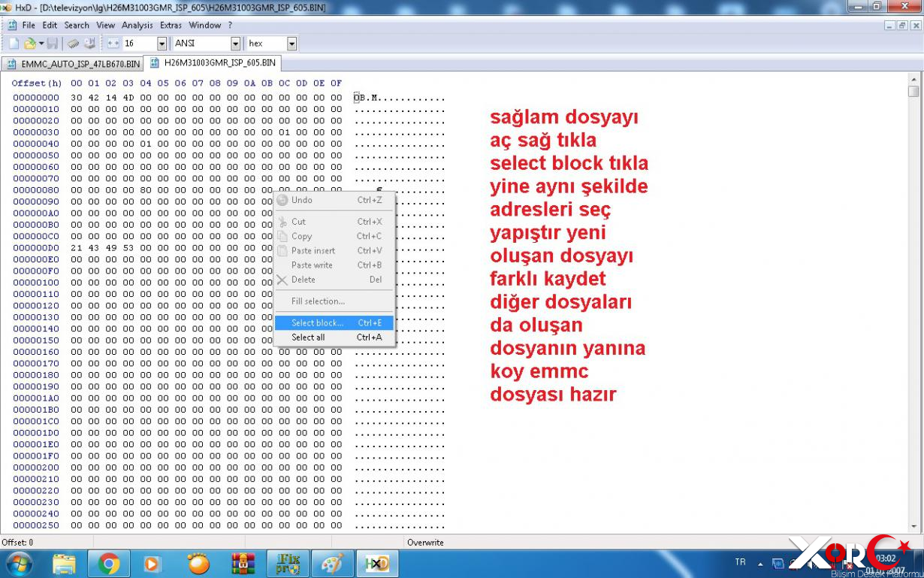Click the bytes-per-row width icon
924x578 pixels.
113,44
